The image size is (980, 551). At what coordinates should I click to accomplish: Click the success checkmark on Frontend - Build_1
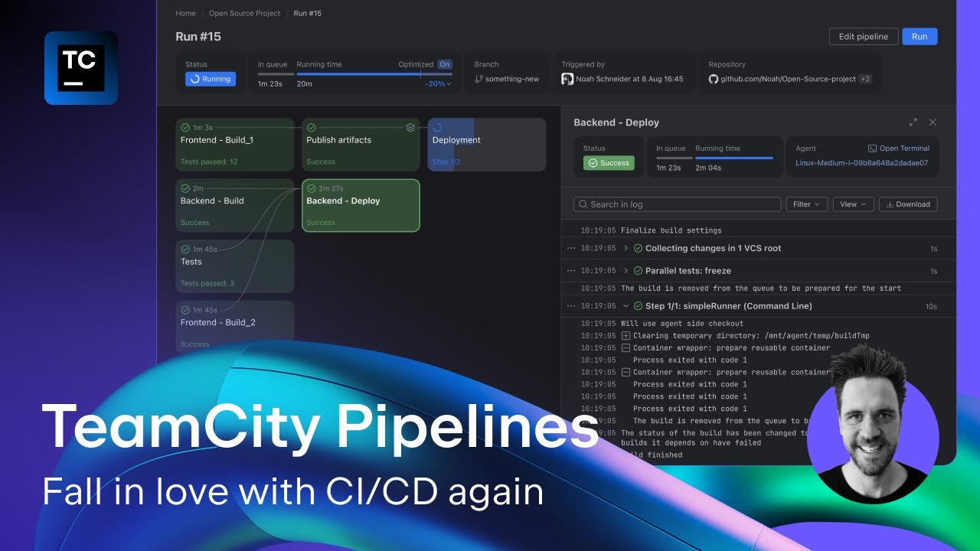pyautogui.click(x=185, y=128)
